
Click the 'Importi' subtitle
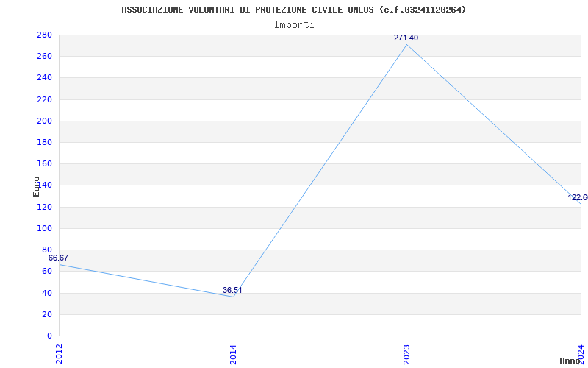tap(294, 25)
